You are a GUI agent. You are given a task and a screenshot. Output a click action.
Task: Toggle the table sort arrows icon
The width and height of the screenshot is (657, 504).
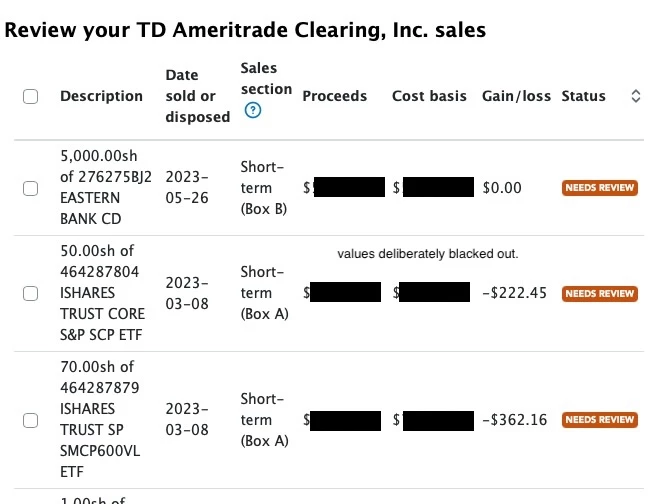click(x=635, y=96)
